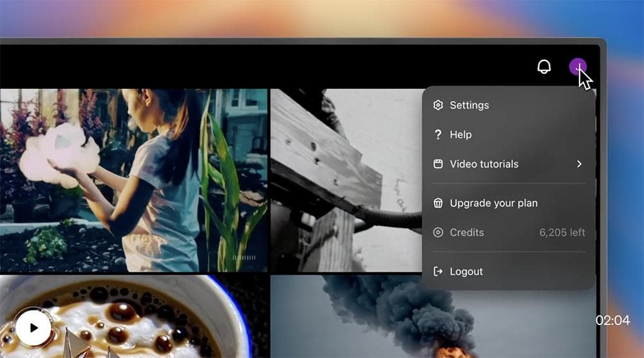Viewport: 644px width, 358px height.
Task: Click the gear icon beside Settings
Action: [x=439, y=105]
